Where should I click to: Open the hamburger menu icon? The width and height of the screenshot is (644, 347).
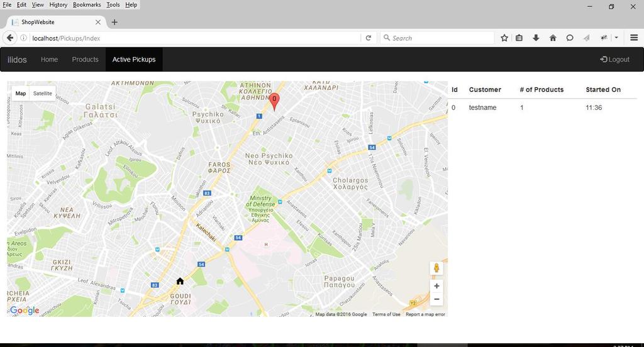(634, 38)
